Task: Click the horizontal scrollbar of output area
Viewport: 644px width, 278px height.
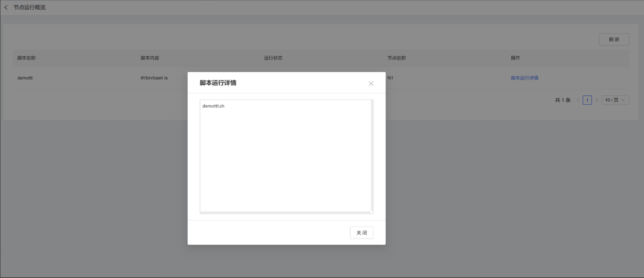Action: click(285, 212)
